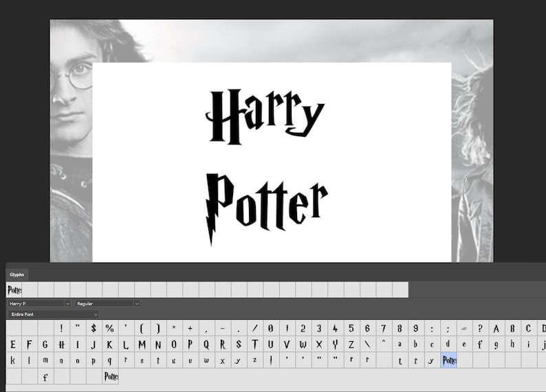Screen dimensions: 546x392
Task: Select the digit 3 glyph
Action: coord(319,328)
